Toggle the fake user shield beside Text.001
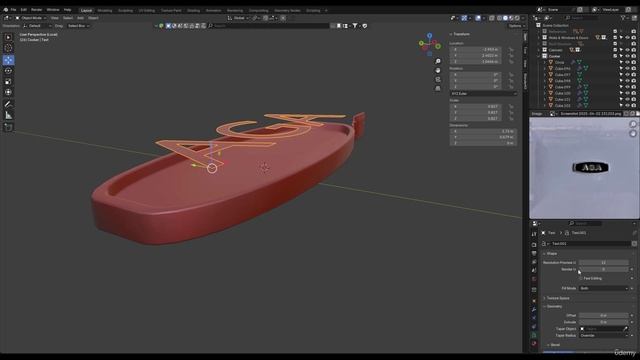 634,244
